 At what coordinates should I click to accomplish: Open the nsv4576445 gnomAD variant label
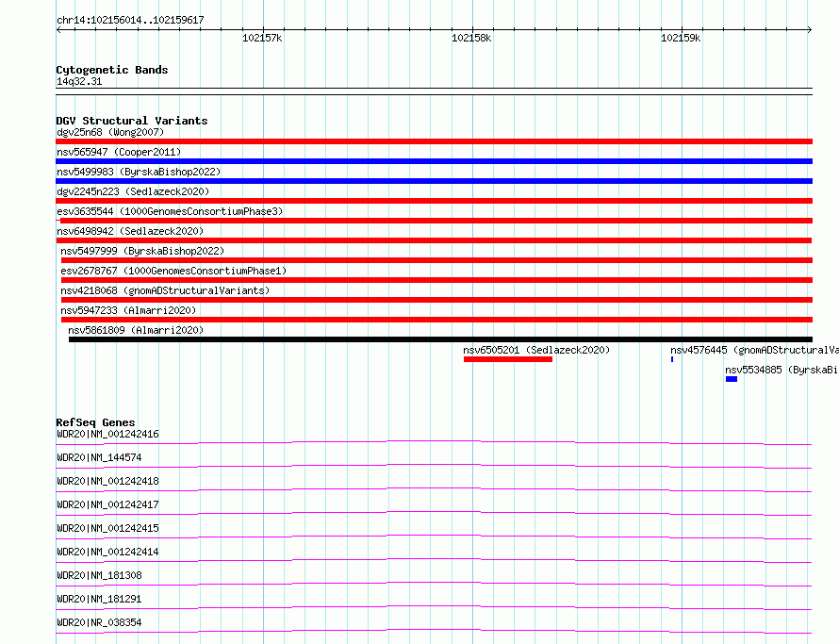click(754, 350)
